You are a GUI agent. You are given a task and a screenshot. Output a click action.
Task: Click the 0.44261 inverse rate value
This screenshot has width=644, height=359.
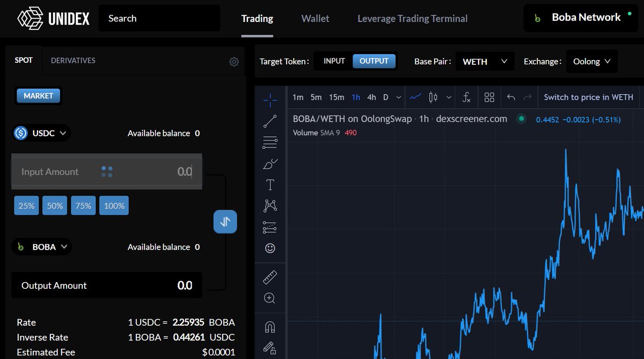coord(188,338)
